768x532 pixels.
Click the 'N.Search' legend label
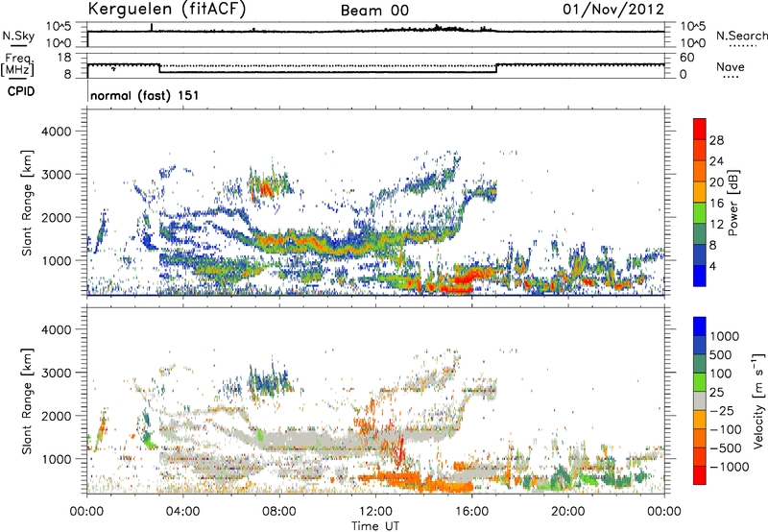(742, 36)
